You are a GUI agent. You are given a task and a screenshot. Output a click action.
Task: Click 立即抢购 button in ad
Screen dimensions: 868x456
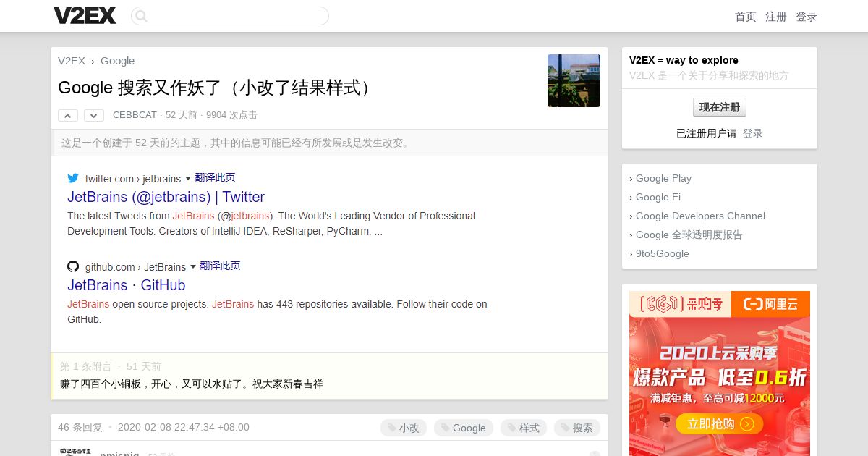pyautogui.click(x=720, y=424)
